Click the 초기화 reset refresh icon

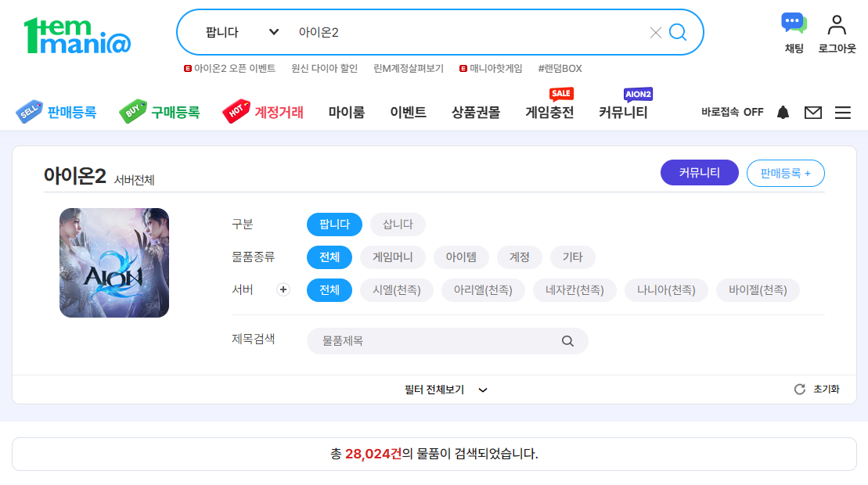799,390
